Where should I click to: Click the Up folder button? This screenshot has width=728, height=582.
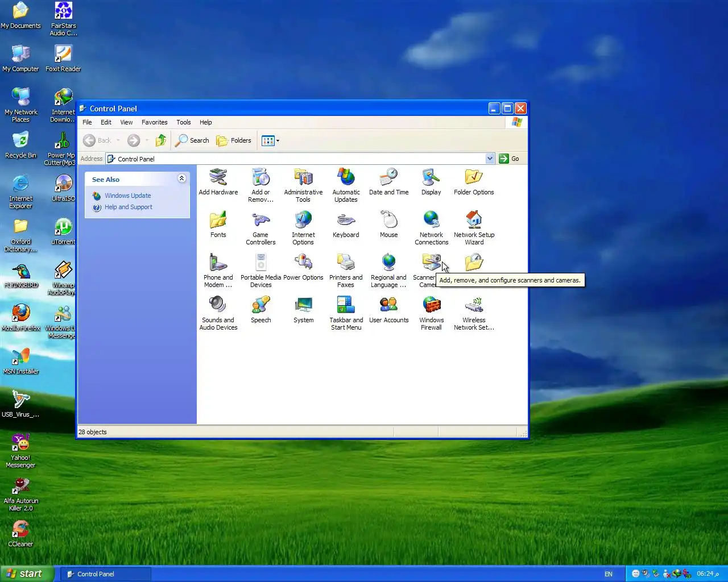(x=161, y=140)
